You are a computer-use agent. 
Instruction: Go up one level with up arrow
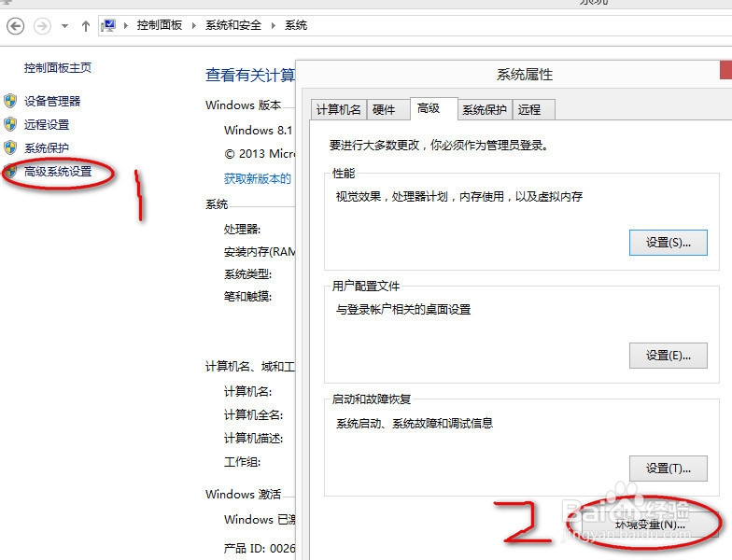click(x=86, y=26)
